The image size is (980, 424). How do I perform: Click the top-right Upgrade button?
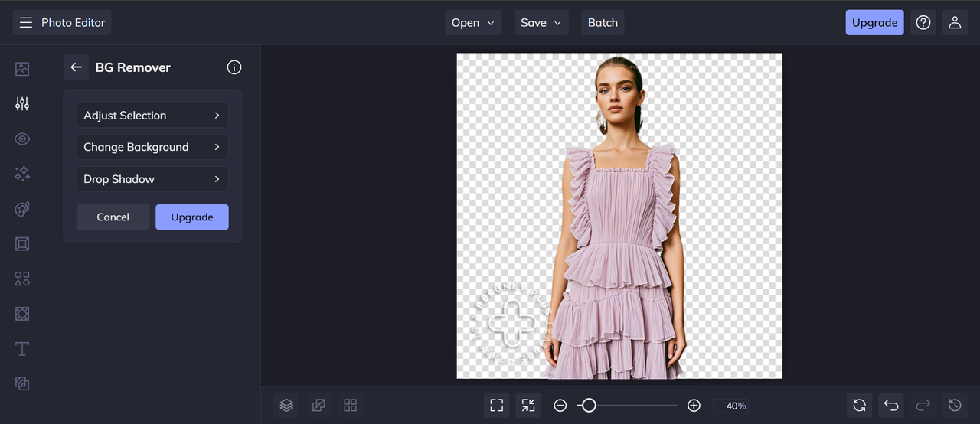874,22
